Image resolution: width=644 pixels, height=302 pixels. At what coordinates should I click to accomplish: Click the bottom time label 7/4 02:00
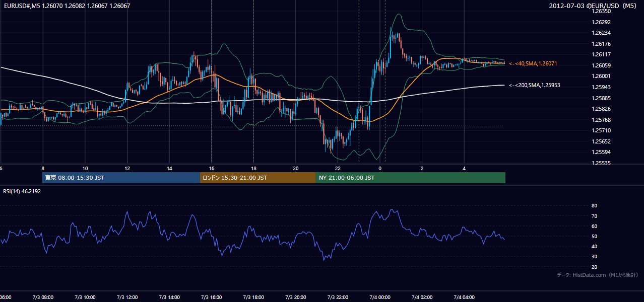click(422, 297)
